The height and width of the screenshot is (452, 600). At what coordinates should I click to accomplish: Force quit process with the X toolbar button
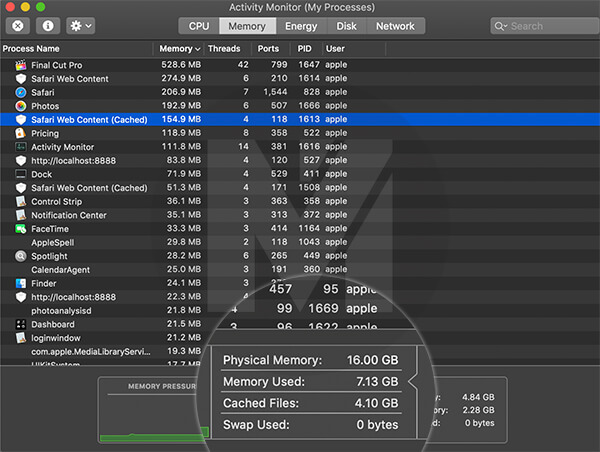click(x=18, y=26)
